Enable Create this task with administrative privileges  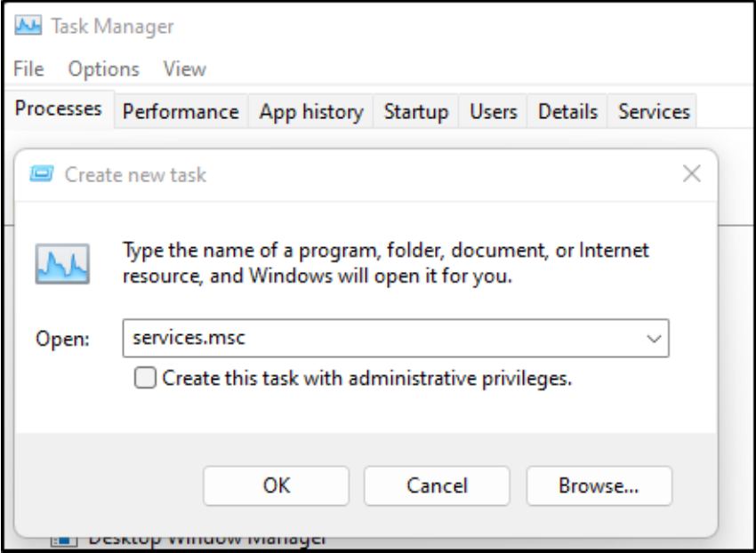pos(145,378)
